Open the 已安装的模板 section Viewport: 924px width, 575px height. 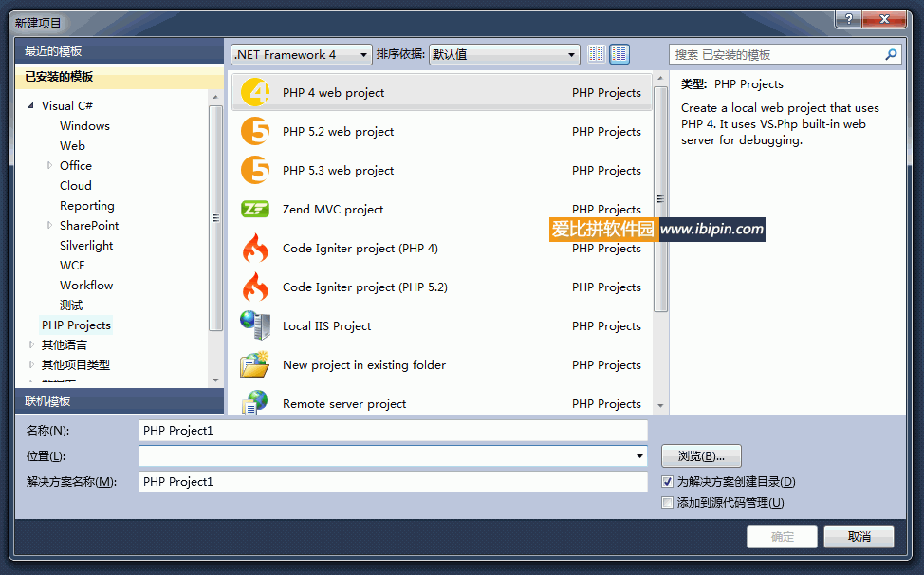click(120, 77)
